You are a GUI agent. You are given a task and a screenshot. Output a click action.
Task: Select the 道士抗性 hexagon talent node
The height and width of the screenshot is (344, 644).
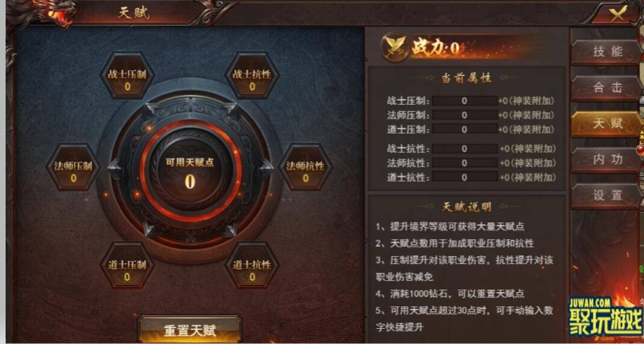[252, 265]
